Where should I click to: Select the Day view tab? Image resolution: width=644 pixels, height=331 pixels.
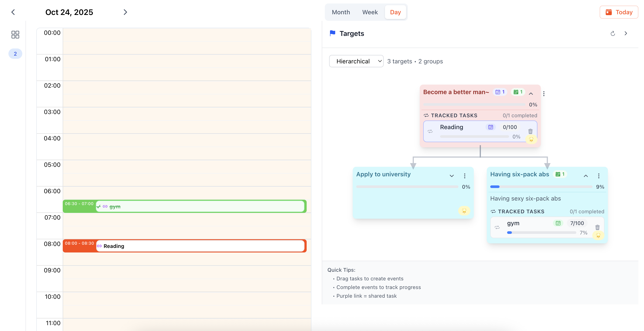[395, 12]
